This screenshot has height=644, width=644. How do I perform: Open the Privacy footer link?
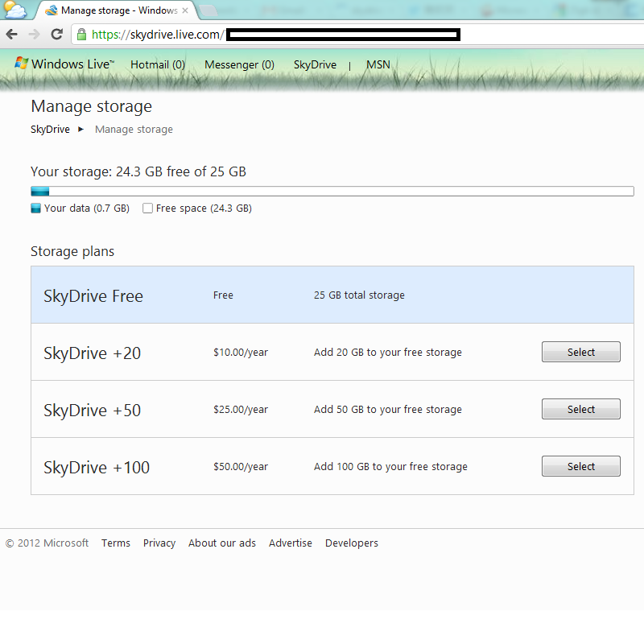159,543
